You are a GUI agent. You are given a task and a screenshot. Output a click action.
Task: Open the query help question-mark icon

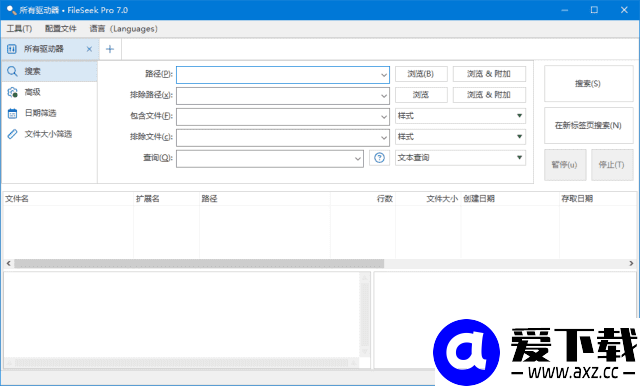pos(379,158)
